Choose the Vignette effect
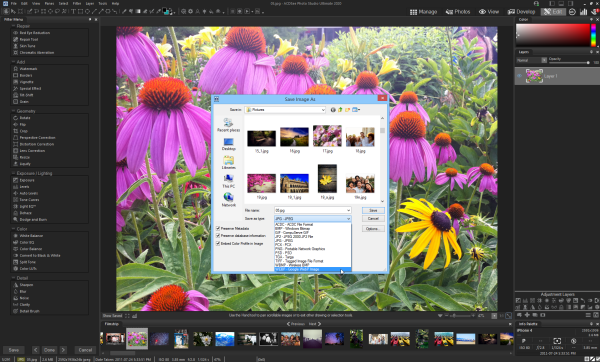This screenshot has height=362, width=600. (x=26, y=82)
